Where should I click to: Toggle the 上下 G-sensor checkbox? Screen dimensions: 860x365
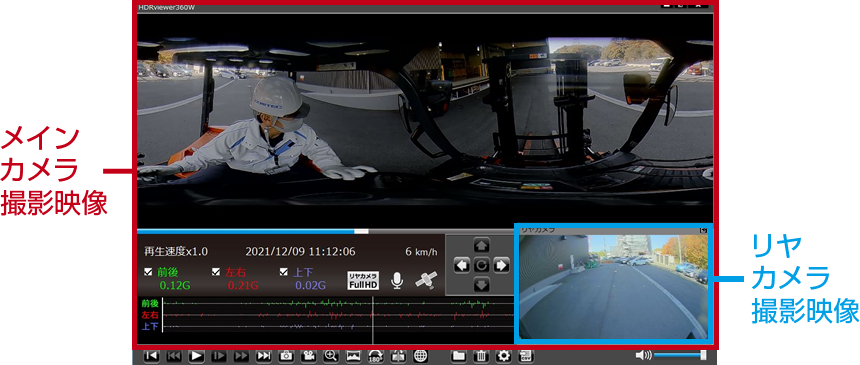pyautogui.click(x=284, y=272)
